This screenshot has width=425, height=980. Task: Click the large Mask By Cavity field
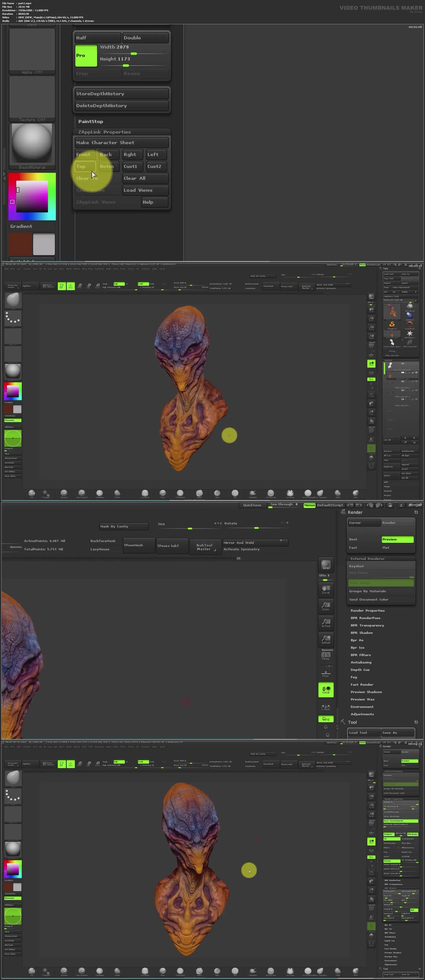124,527
